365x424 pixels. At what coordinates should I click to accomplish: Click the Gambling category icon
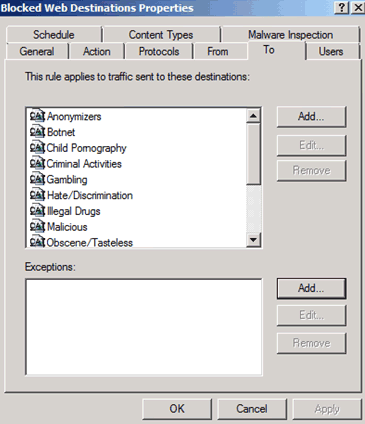pyautogui.click(x=37, y=179)
